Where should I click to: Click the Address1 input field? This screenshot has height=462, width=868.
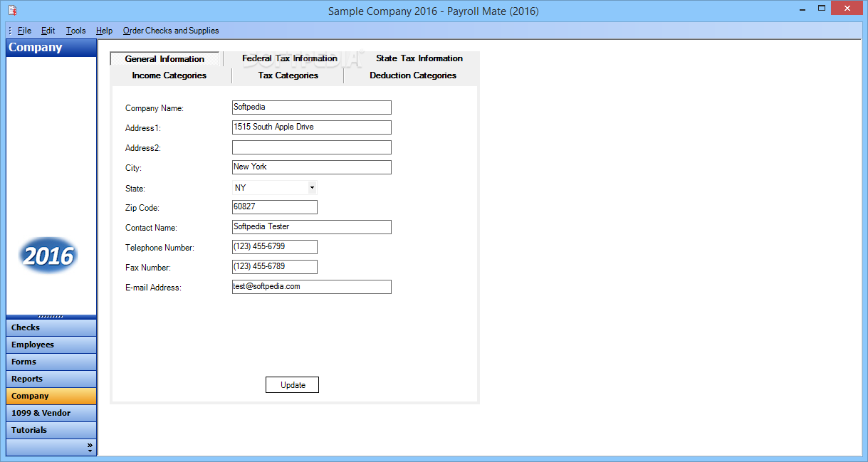[x=312, y=127]
